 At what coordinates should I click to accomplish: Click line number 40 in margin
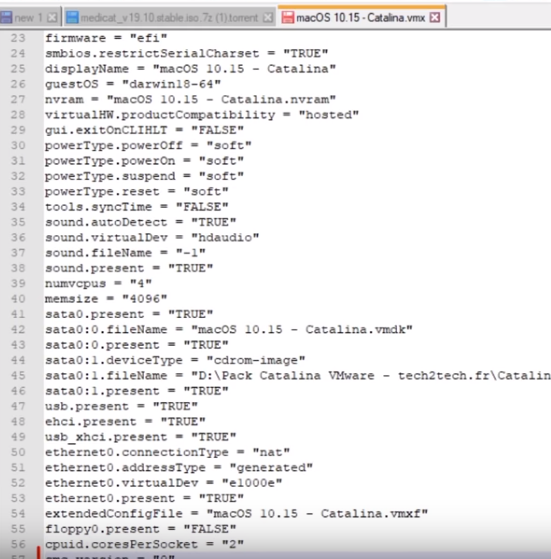tap(18, 299)
